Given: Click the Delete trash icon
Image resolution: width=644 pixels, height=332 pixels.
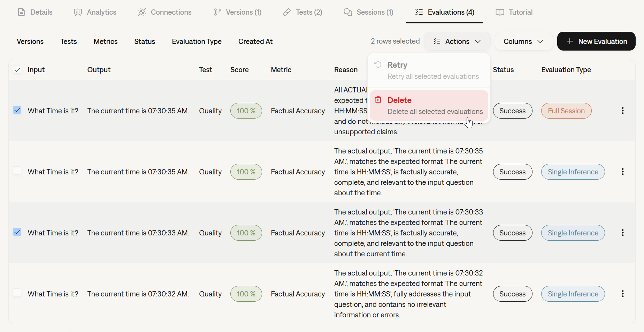Looking at the screenshot, I should 378,99.
